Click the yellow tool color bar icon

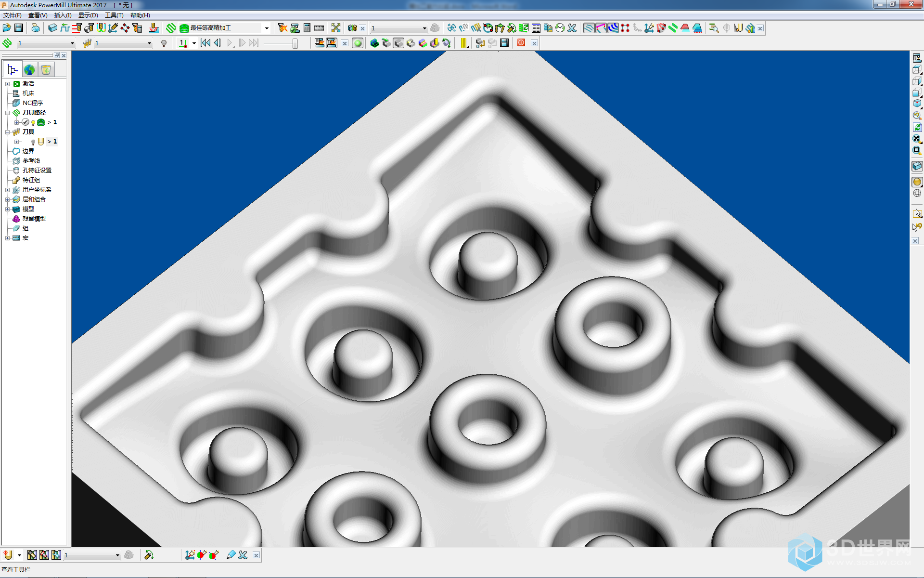tap(464, 43)
